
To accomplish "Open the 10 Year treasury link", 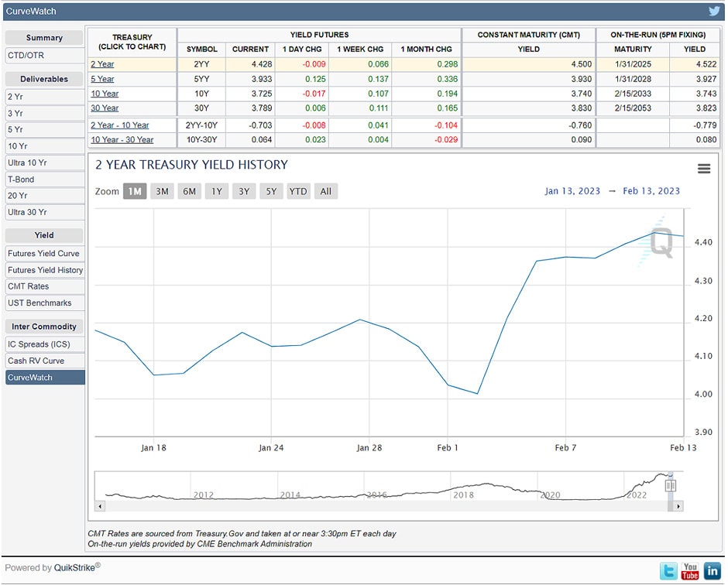I will tap(105, 94).
